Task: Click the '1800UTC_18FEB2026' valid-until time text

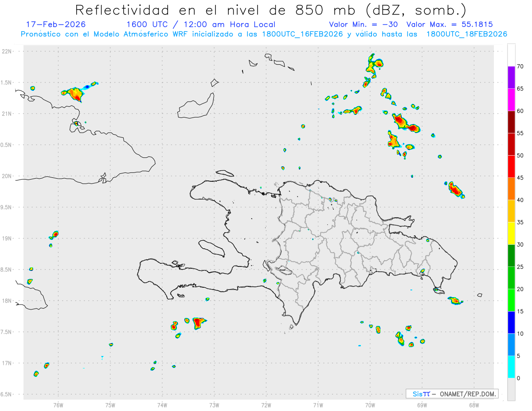Action: (467, 34)
